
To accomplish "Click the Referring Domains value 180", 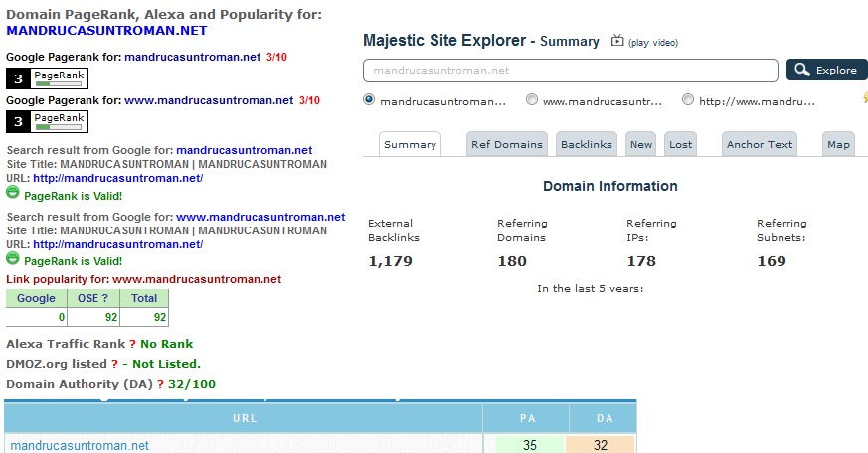I will [x=512, y=261].
